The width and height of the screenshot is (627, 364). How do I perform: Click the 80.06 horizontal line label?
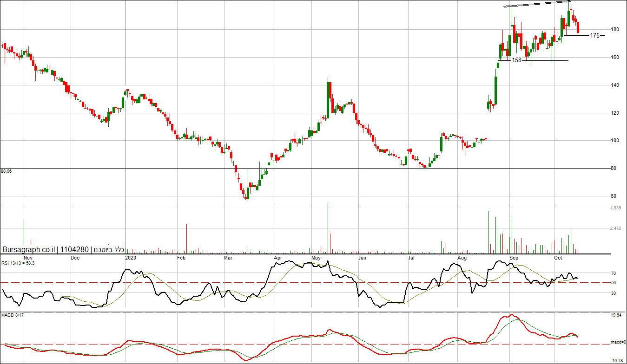click(7, 171)
